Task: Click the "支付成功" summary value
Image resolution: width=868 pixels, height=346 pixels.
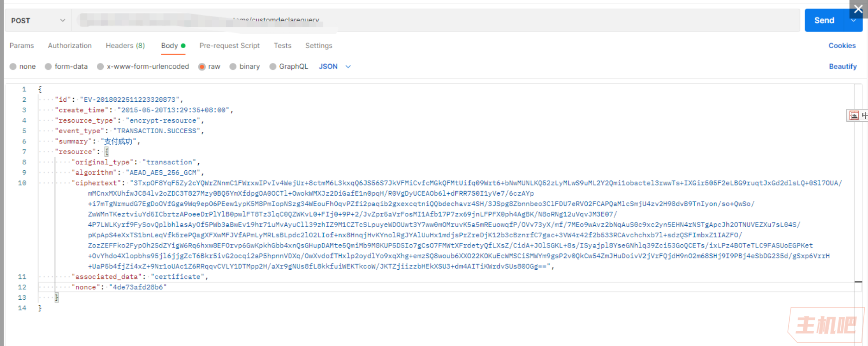Action: tap(119, 141)
